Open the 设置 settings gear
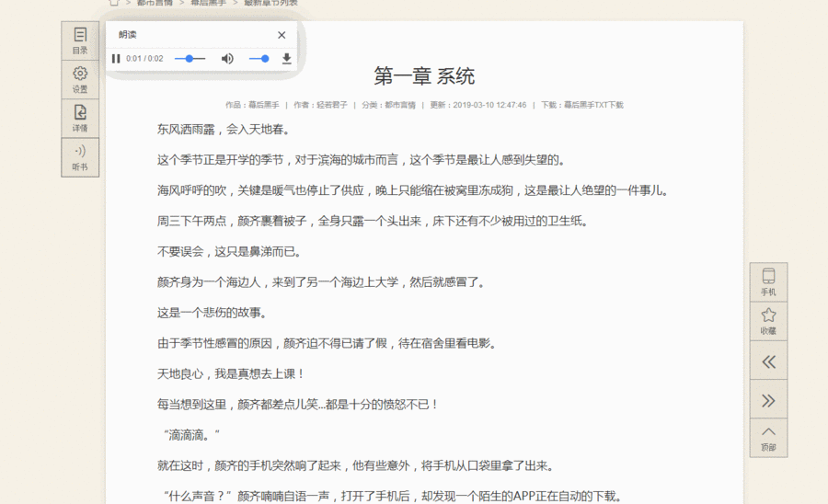 pyautogui.click(x=80, y=80)
